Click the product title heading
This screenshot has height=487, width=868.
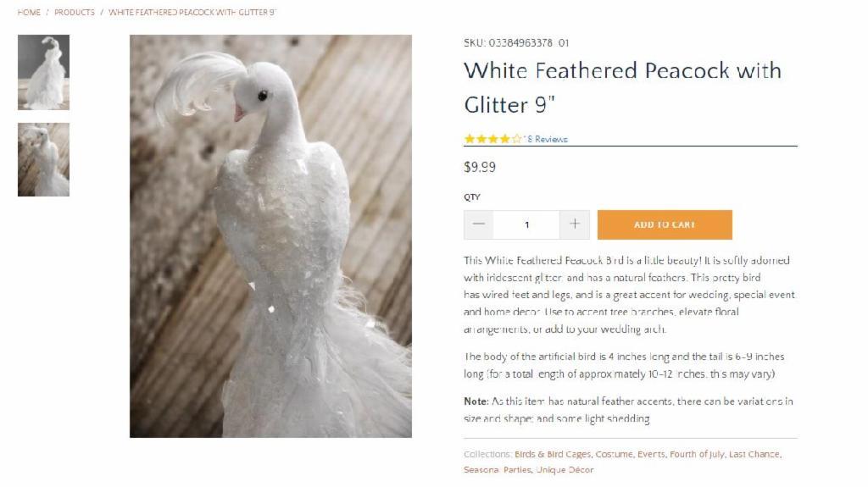click(622, 87)
